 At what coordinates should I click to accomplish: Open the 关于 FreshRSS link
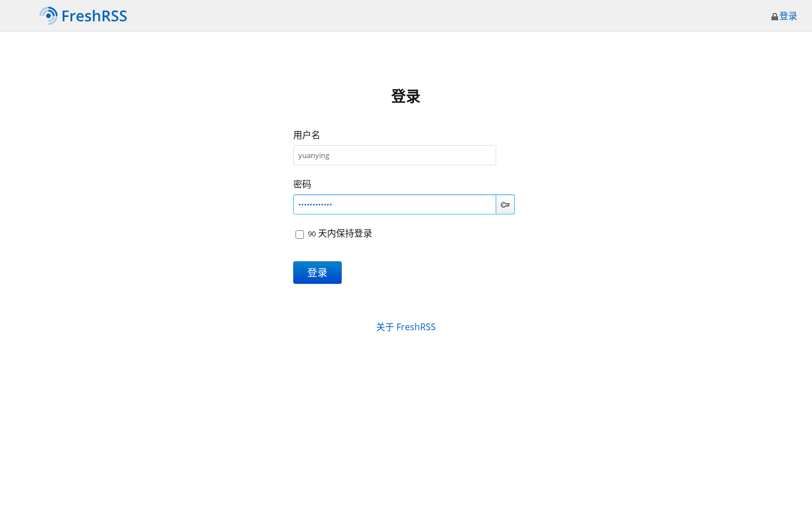click(x=406, y=327)
